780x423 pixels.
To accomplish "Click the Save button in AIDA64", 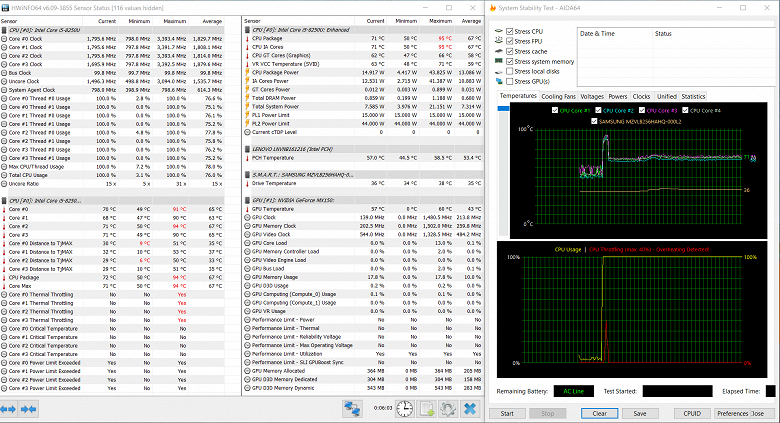I will click(x=640, y=413).
